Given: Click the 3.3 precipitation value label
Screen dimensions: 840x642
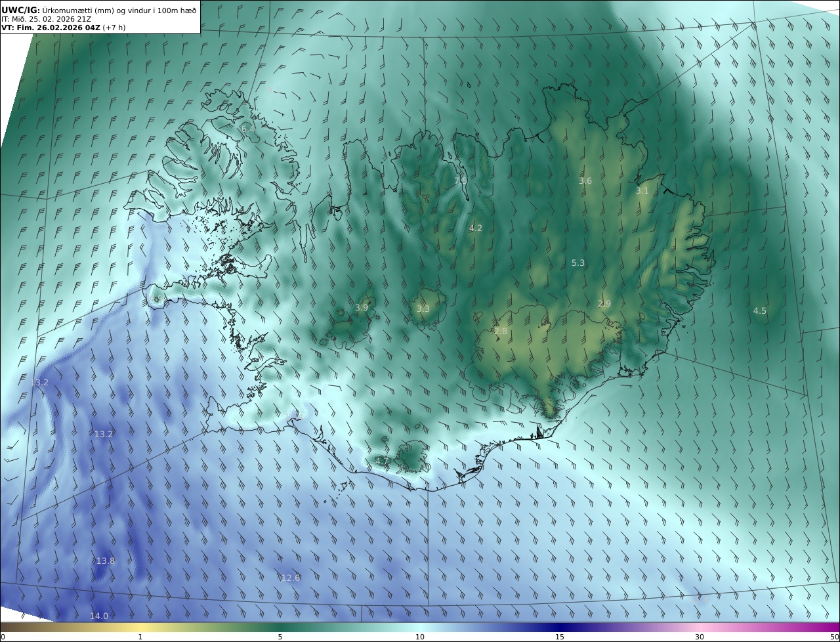Looking at the screenshot, I should (423, 309).
